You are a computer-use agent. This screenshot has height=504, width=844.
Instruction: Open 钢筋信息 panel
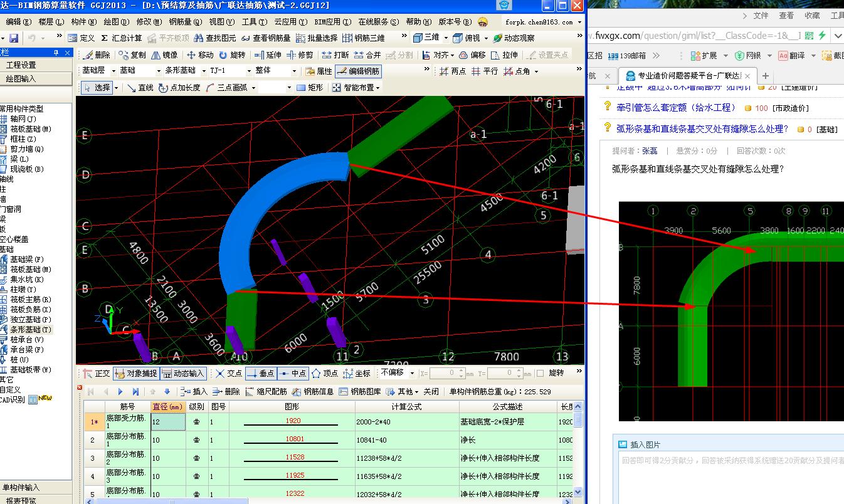point(313,392)
